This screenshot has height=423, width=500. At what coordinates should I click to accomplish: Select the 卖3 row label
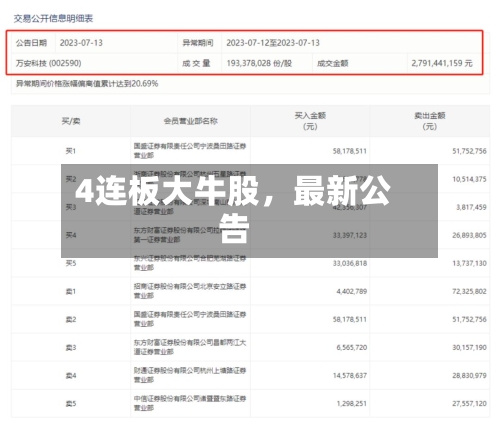coord(71,347)
